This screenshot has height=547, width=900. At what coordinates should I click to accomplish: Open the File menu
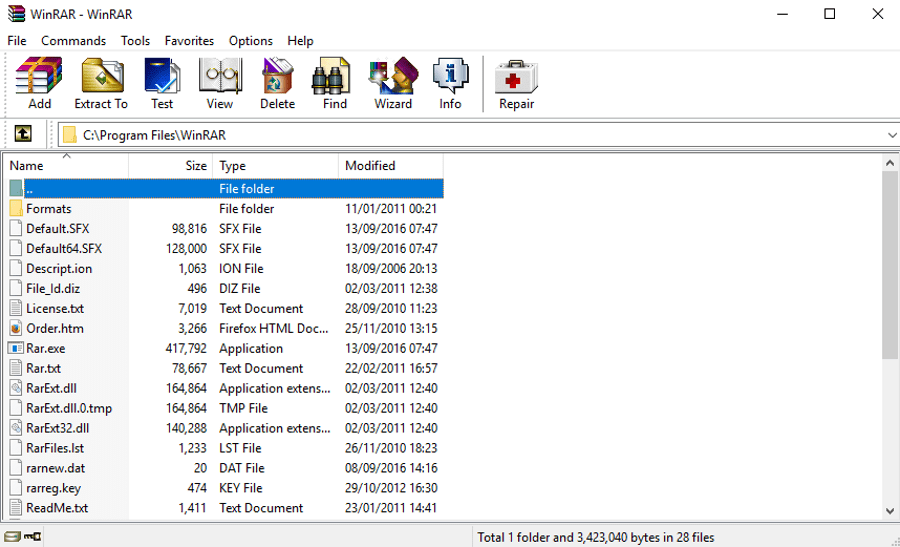click(x=17, y=41)
